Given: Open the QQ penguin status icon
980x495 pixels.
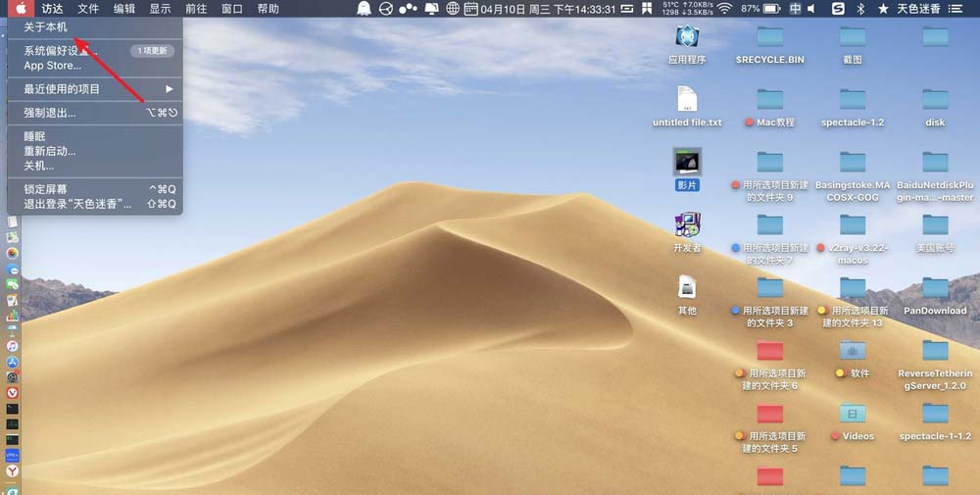Looking at the screenshot, I should coord(365,9).
